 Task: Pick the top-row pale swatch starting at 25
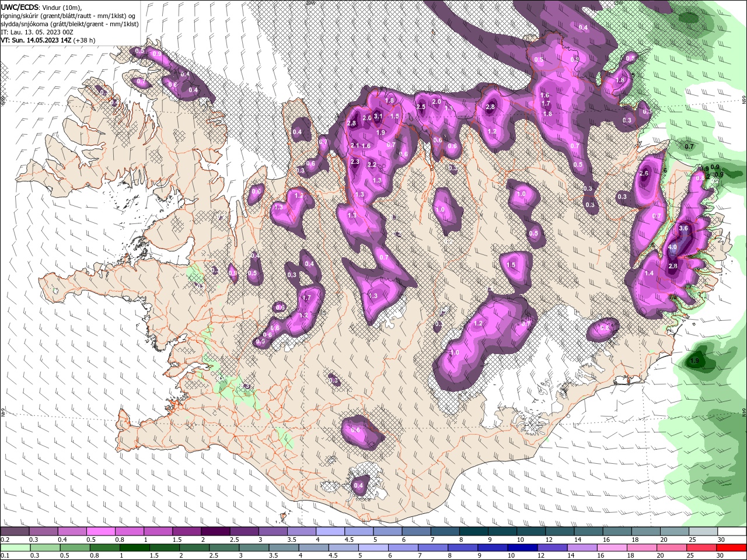point(703,531)
